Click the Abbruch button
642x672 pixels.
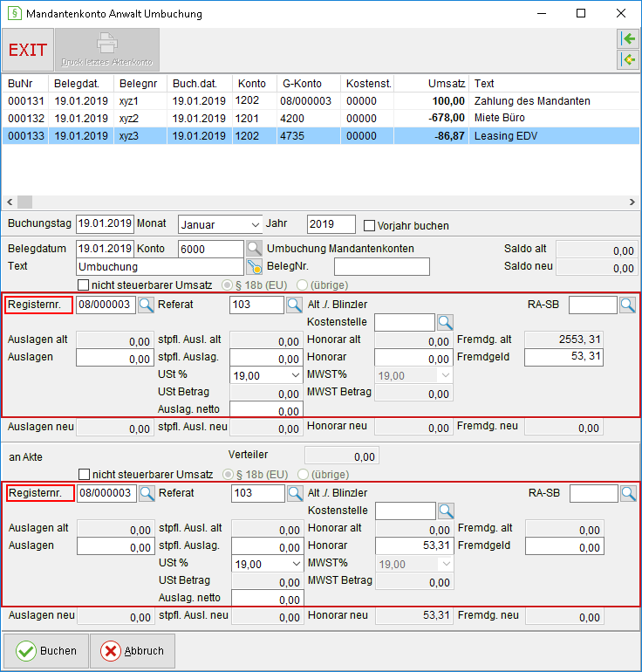click(x=133, y=651)
